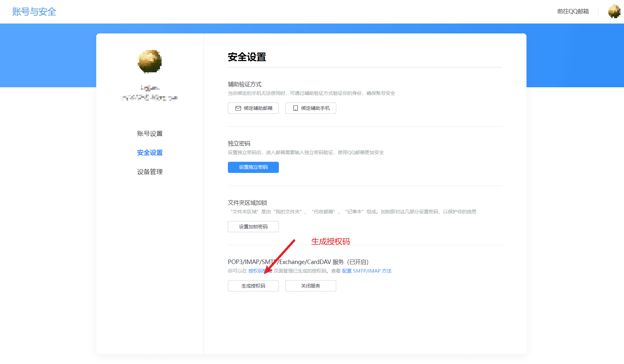Click the phone icon in bind-phone button
Viewport: 624px width, 364px height.
(295, 108)
